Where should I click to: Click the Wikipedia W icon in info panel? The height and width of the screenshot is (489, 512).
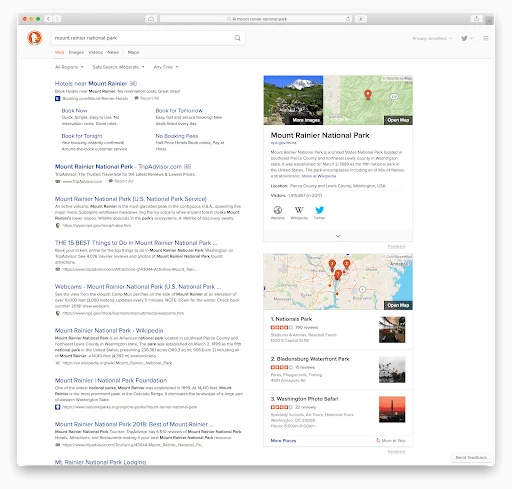[x=299, y=210]
